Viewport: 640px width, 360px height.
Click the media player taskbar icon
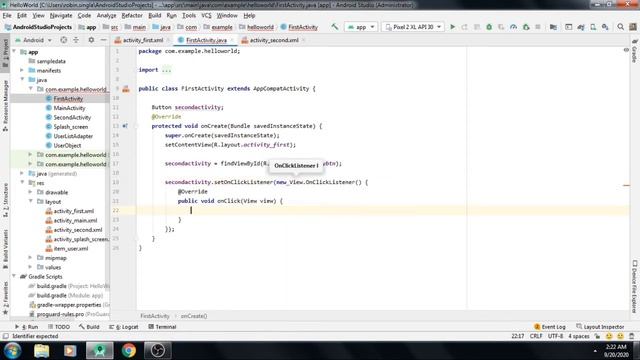[70, 351]
